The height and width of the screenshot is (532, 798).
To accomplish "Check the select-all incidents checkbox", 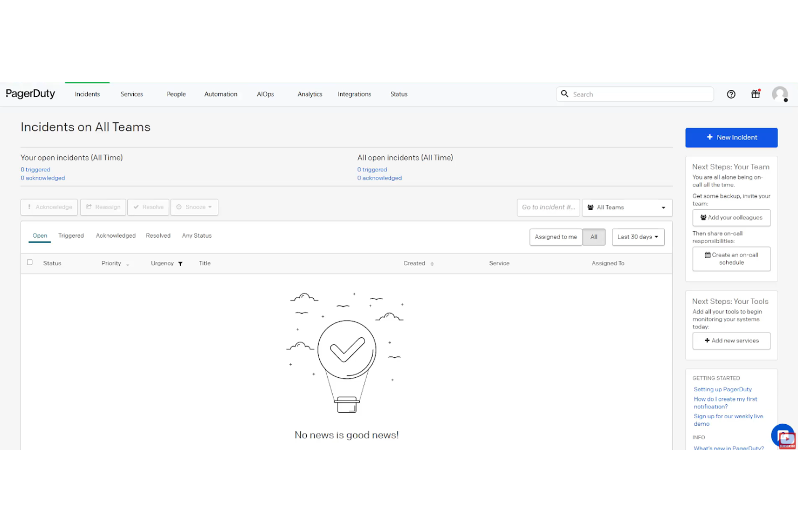I will [x=30, y=262].
